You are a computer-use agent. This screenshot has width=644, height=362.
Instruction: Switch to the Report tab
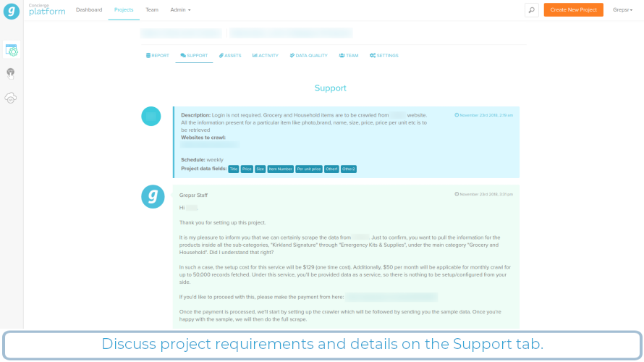(x=157, y=56)
